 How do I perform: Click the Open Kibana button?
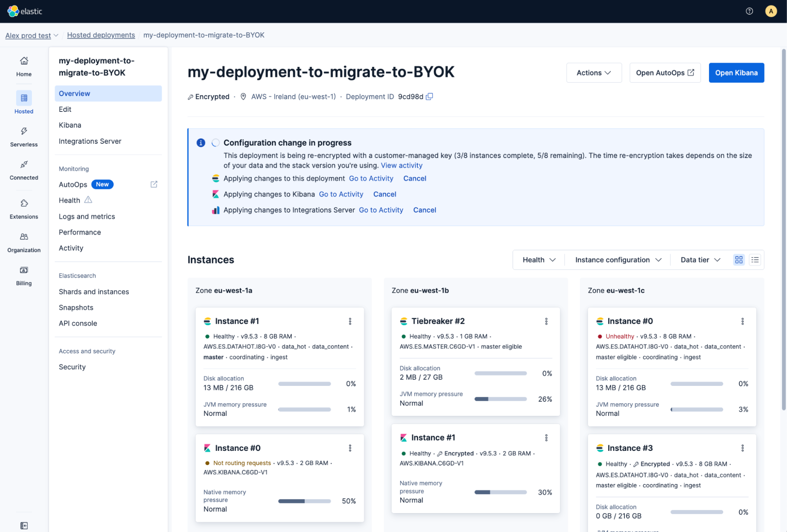click(736, 73)
